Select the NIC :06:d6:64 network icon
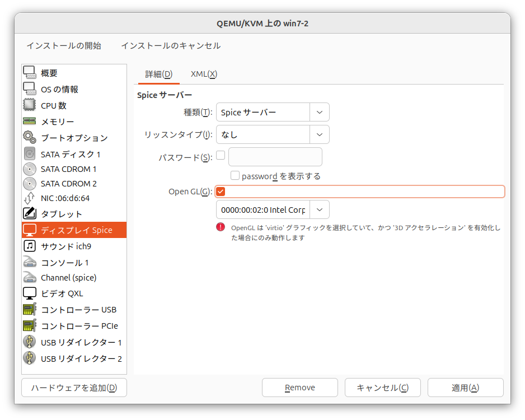The width and height of the screenshot is (525, 420). (x=30, y=198)
